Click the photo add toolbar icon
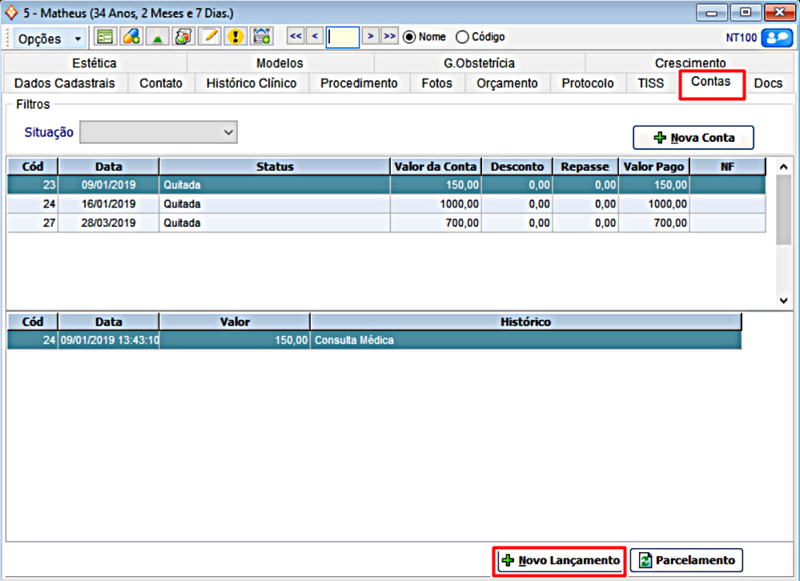 point(262,37)
